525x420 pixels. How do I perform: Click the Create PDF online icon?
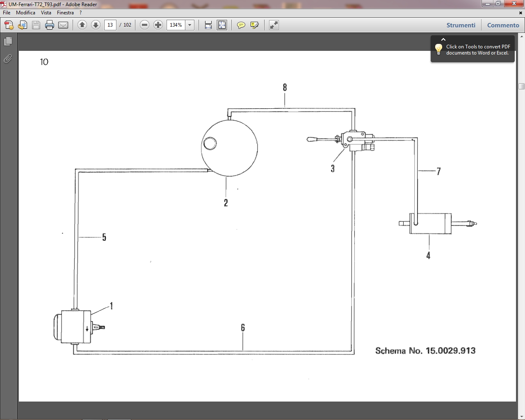coord(9,25)
